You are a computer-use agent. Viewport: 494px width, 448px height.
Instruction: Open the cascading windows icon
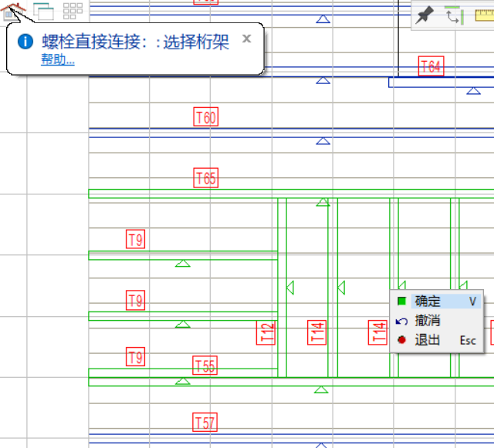[x=43, y=12]
